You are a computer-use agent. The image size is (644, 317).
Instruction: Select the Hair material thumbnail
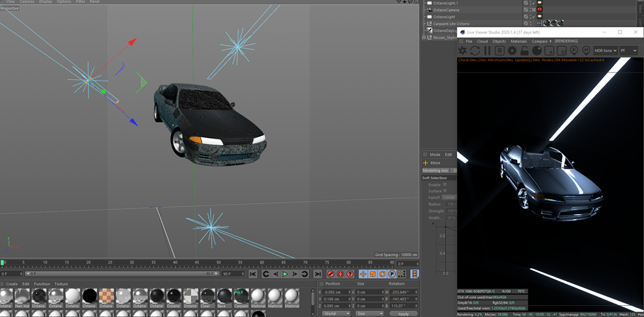tap(22, 297)
